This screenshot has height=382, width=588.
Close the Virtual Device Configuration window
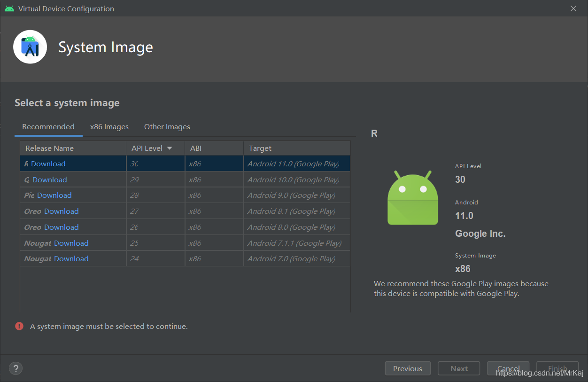(573, 8)
